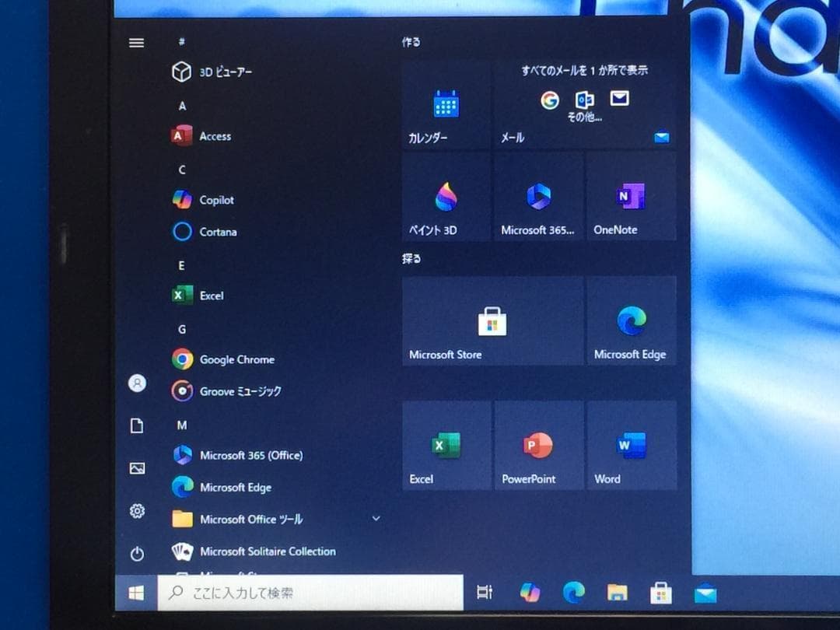Open the Mail app from the taskbar
Viewport: 840px width, 630px height.
pos(705,593)
